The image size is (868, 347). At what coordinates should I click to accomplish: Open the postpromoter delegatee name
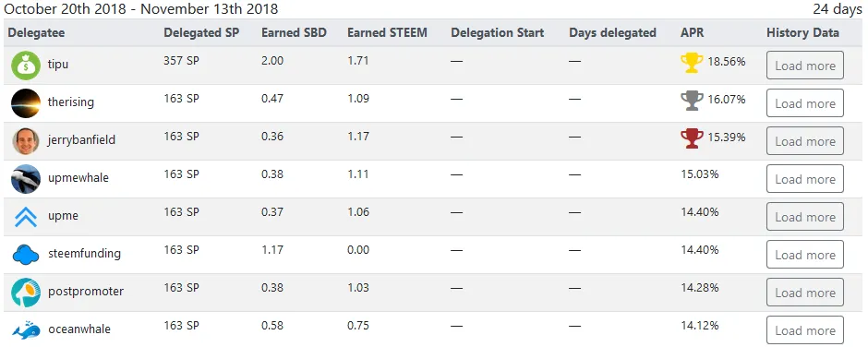pos(85,292)
